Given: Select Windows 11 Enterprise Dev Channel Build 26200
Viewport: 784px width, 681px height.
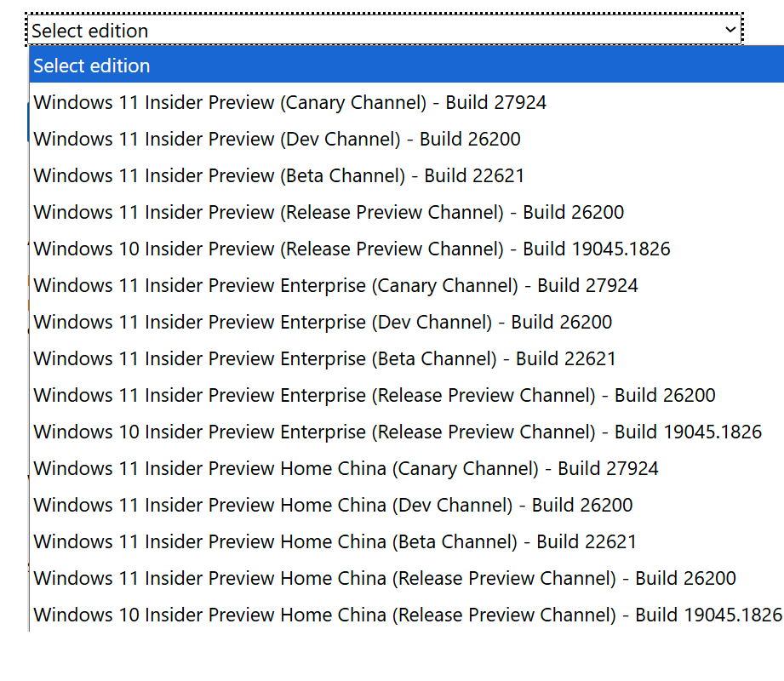Looking at the screenshot, I should (323, 323).
